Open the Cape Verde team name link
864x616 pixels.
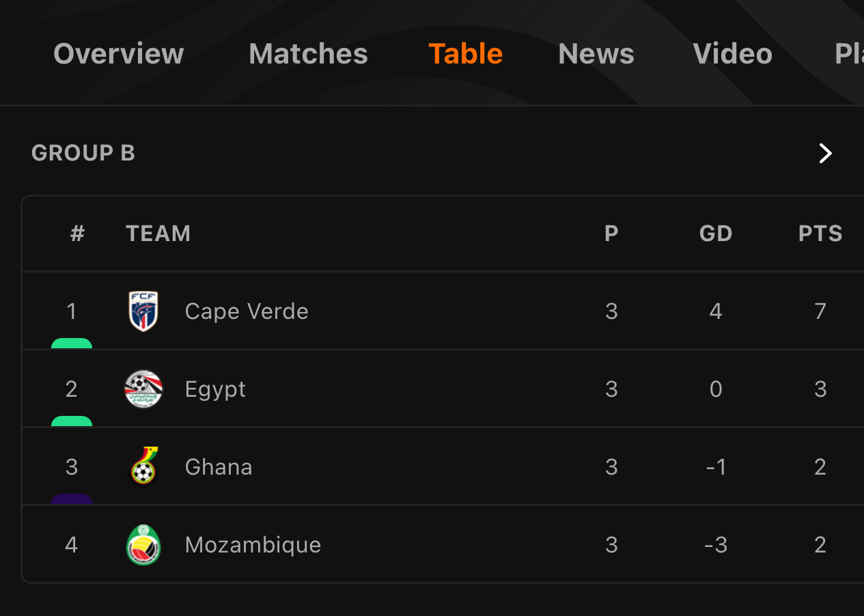(247, 311)
